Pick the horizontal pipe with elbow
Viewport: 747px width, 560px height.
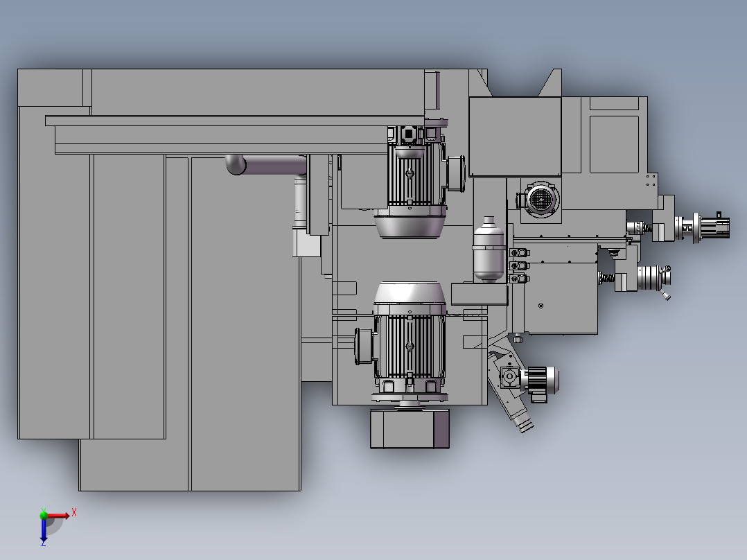coord(266,164)
